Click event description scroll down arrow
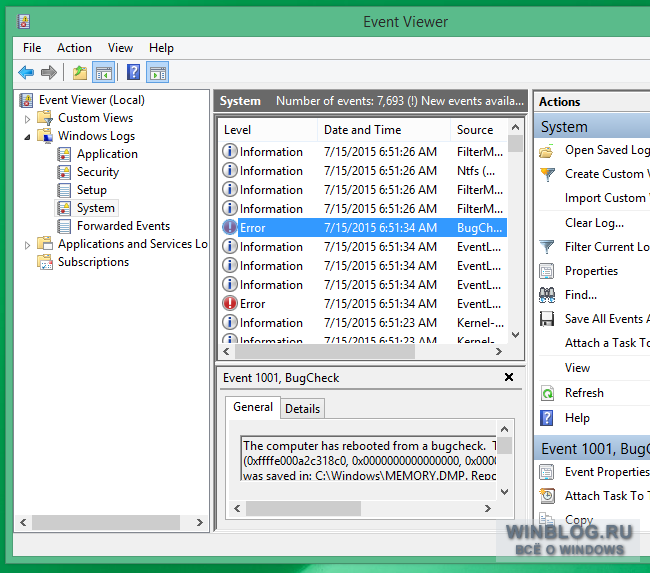The image size is (650, 573). [x=504, y=492]
